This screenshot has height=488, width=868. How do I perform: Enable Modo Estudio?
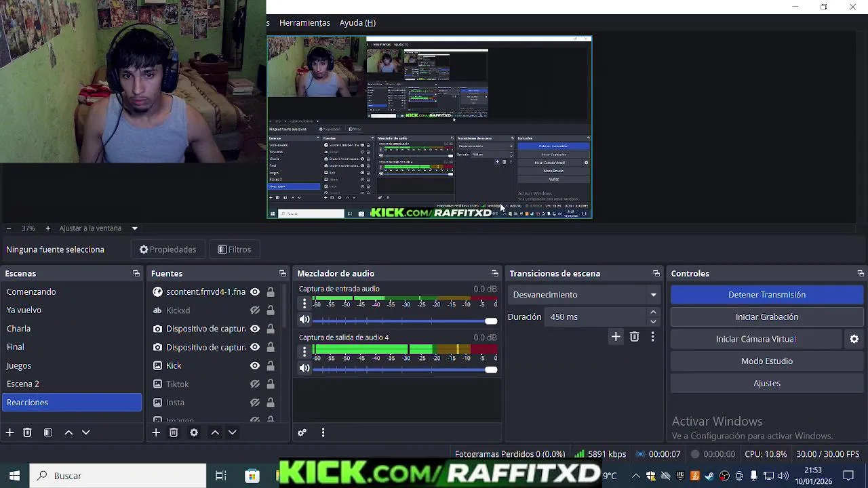pos(767,361)
